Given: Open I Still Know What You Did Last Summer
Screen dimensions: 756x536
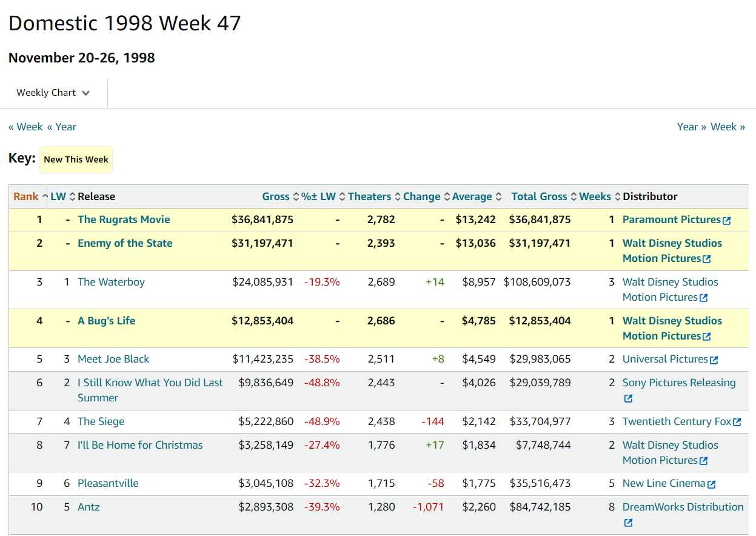Looking at the screenshot, I should [x=150, y=390].
